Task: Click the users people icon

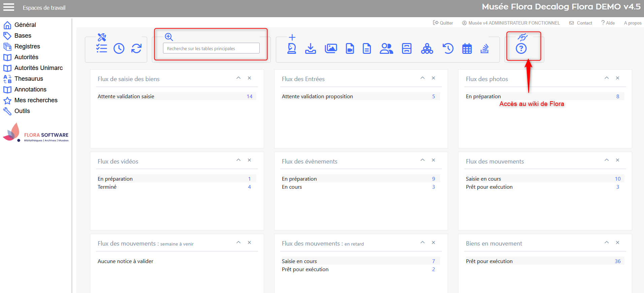Action: (386, 48)
